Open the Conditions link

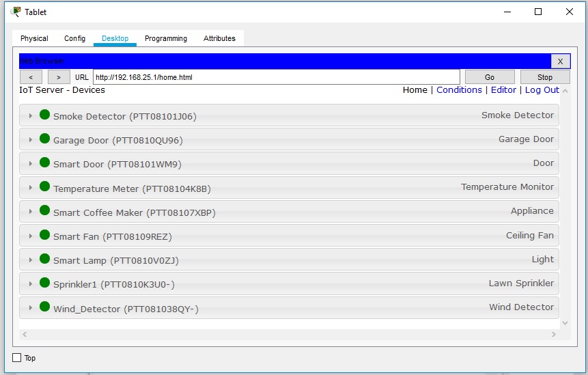pos(459,90)
